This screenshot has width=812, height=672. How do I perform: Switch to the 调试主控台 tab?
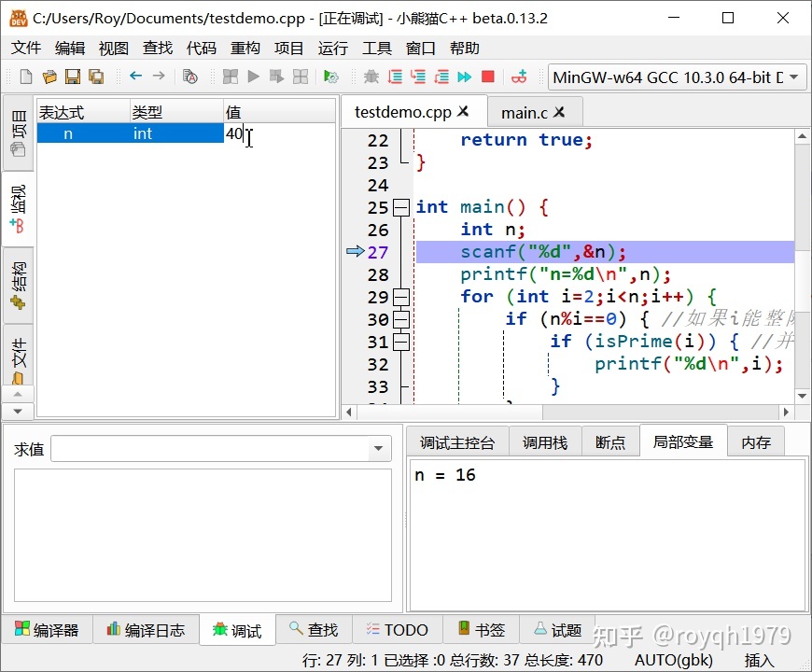tap(456, 442)
